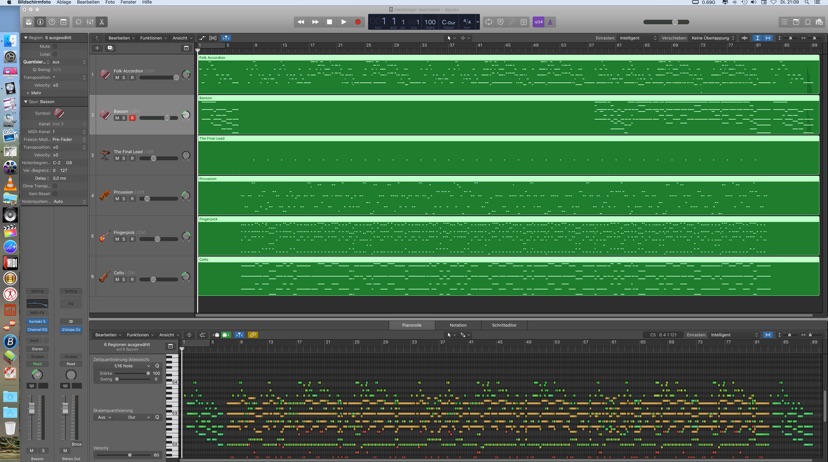Open Funktionen menu in the tracks area

point(153,38)
